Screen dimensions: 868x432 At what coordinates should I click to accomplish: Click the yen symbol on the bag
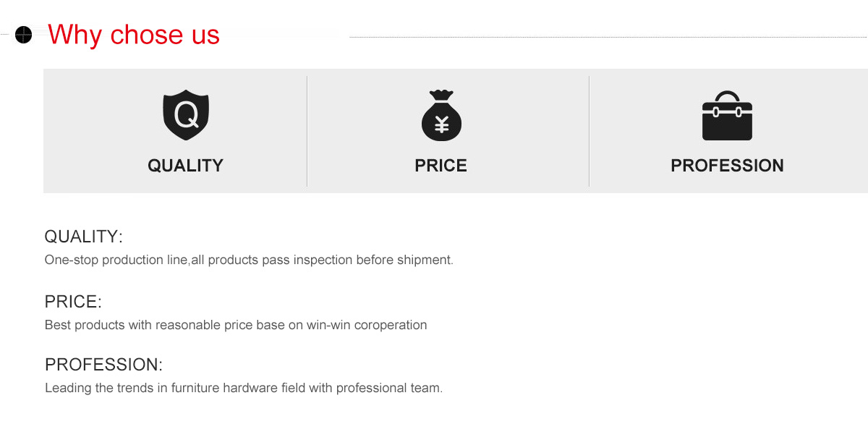[442, 126]
